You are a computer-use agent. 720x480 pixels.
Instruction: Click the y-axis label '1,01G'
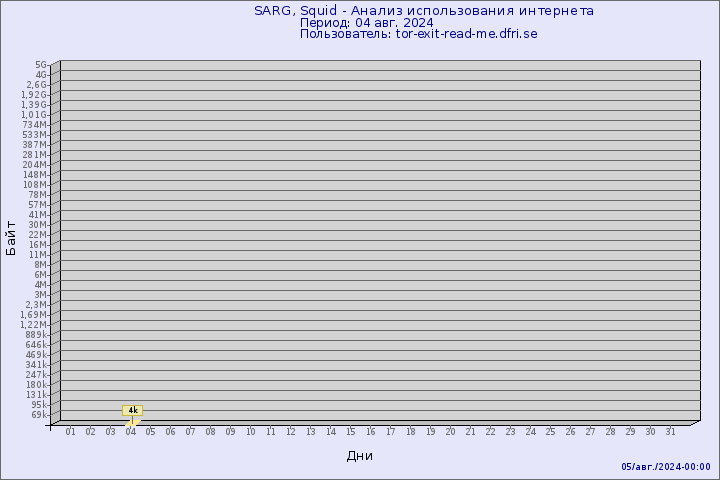click(34, 115)
